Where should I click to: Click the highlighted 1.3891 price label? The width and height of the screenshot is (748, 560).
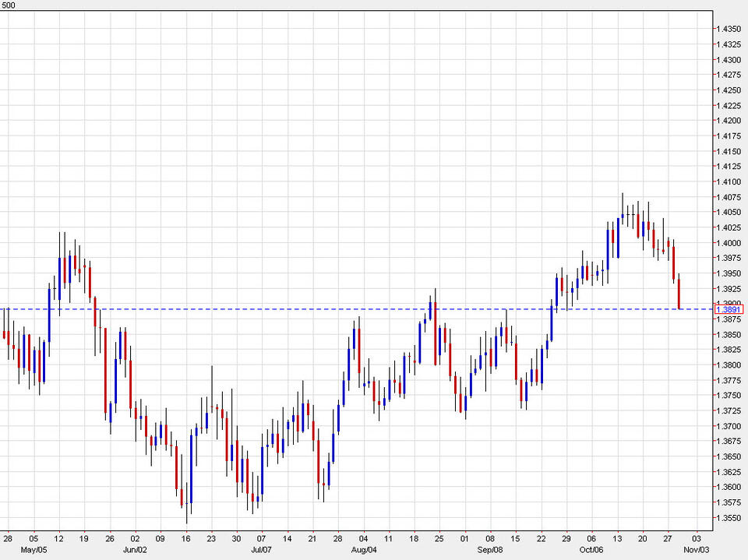(730, 309)
